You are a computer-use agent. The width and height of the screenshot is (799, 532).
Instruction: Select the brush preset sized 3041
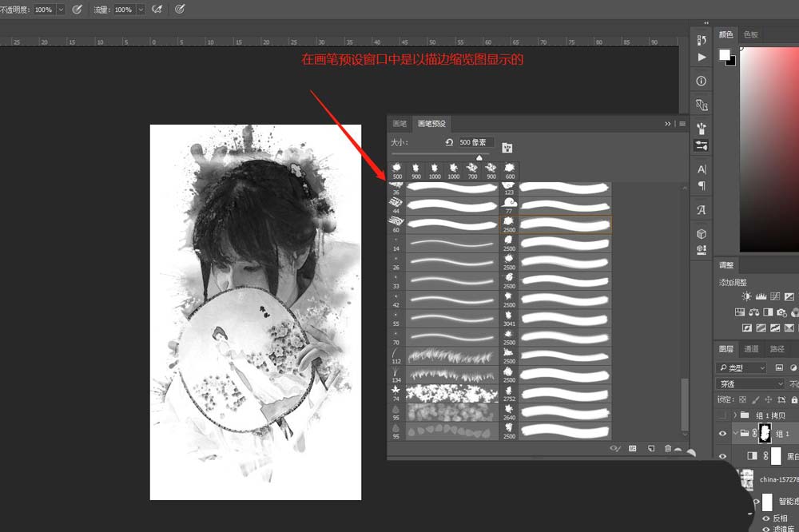[556, 319]
